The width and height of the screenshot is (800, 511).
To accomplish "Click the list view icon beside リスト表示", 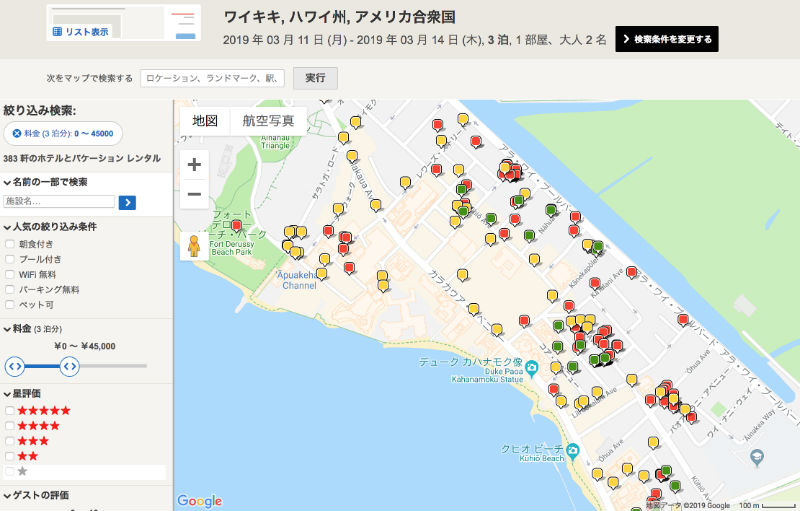I will pyautogui.click(x=57, y=32).
